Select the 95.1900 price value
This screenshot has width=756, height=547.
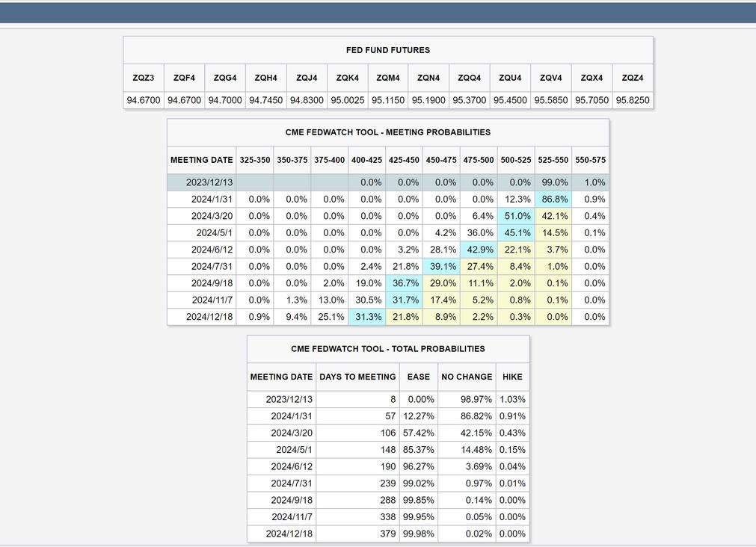point(428,100)
